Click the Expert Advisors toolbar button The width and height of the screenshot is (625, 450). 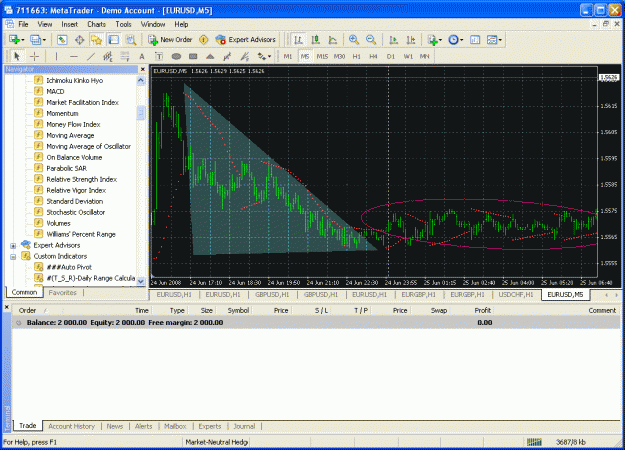click(x=246, y=39)
